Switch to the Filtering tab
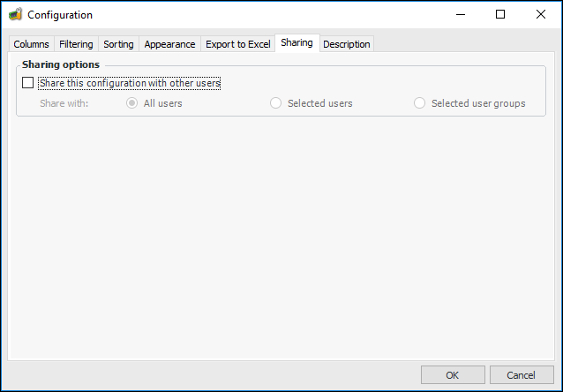563x392 pixels. 76,44
